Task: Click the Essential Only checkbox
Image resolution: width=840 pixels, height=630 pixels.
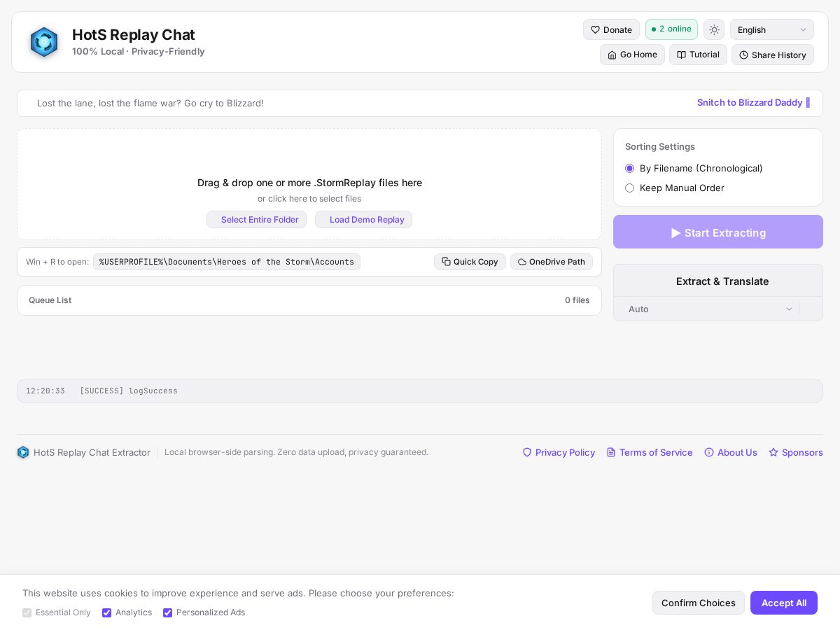Action: tap(27, 612)
